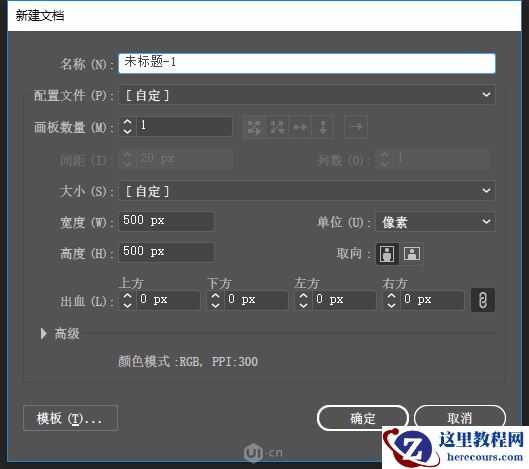
Task: Choose portrait orientation icon
Action: [x=387, y=253]
